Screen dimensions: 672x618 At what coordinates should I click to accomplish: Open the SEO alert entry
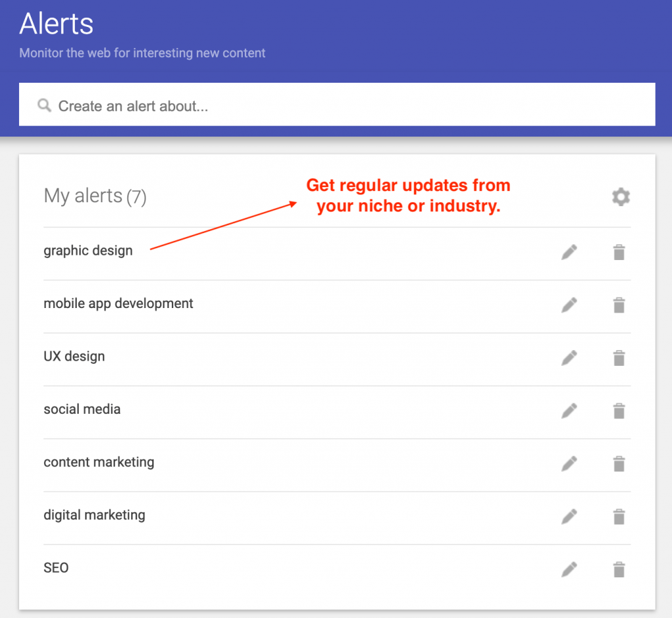[x=56, y=568]
